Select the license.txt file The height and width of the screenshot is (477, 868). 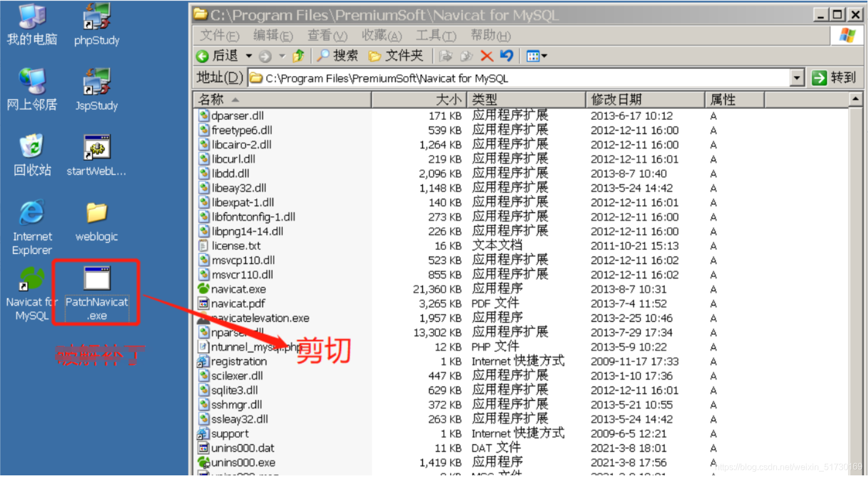coord(230,246)
